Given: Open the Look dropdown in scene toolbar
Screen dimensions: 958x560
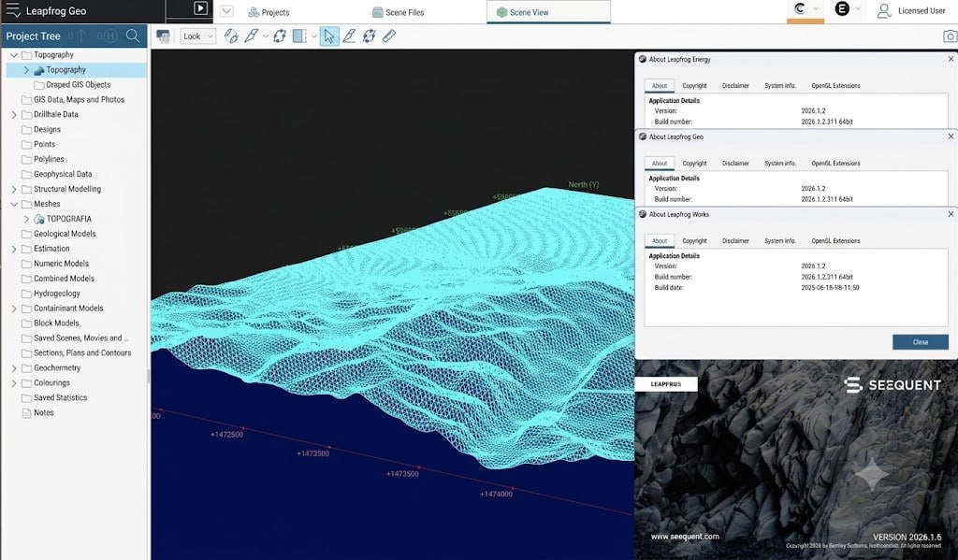Looking at the screenshot, I should [197, 36].
